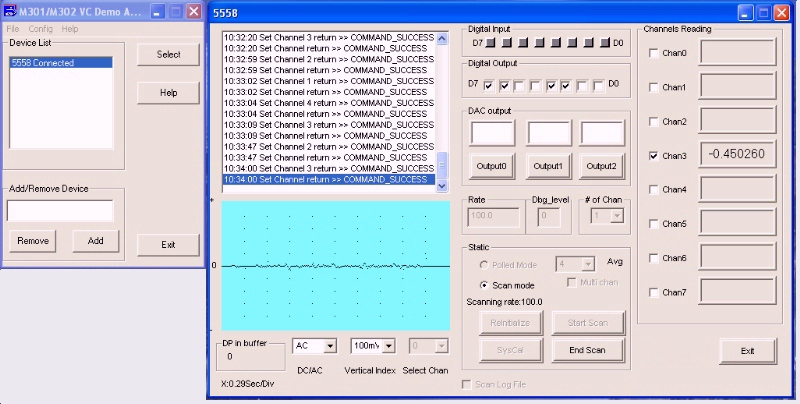800x404 pixels.
Task: Open the Config menu
Action: [41, 29]
